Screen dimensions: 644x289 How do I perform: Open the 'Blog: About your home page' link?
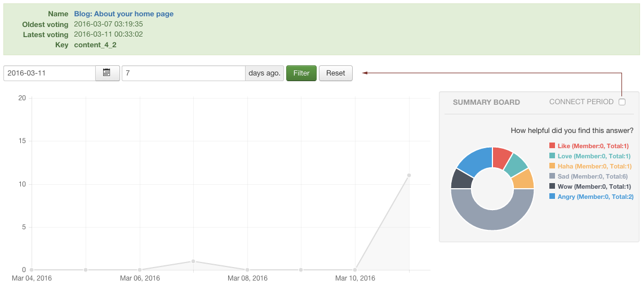[x=124, y=14]
